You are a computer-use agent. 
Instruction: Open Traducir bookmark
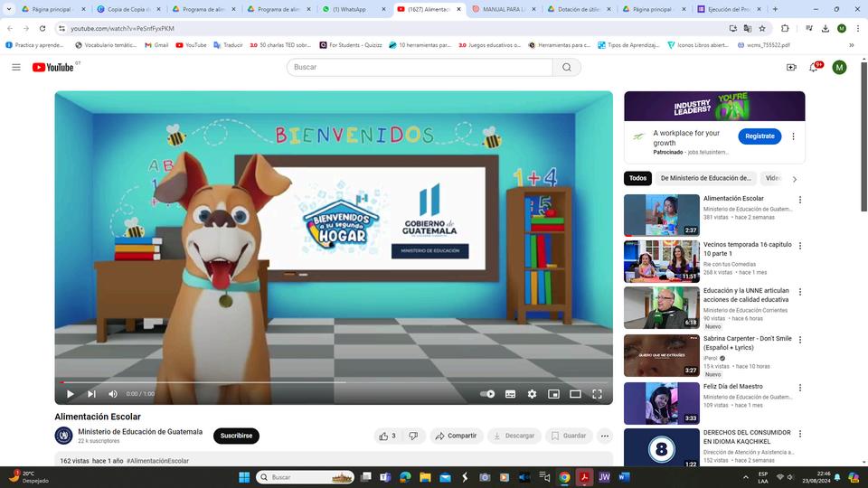click(228, 45)
